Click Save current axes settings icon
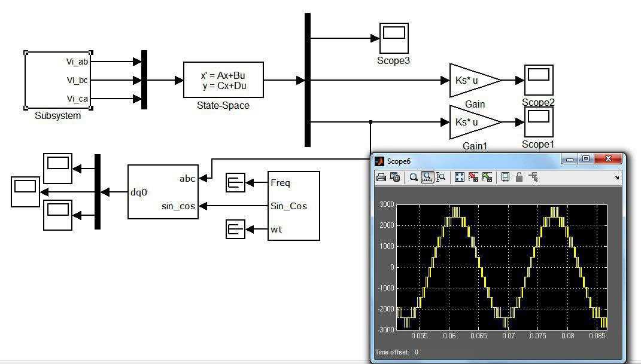 click(x=473, y=178)
